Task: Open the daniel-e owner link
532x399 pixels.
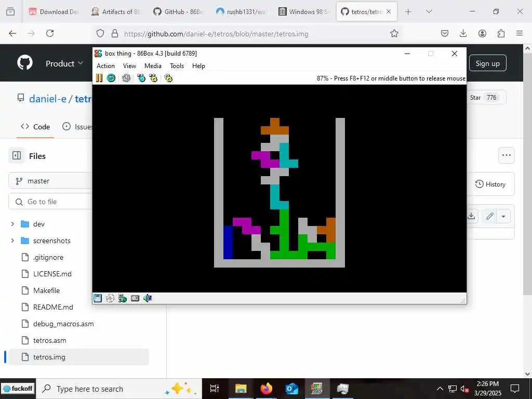Action: [47, 99]
